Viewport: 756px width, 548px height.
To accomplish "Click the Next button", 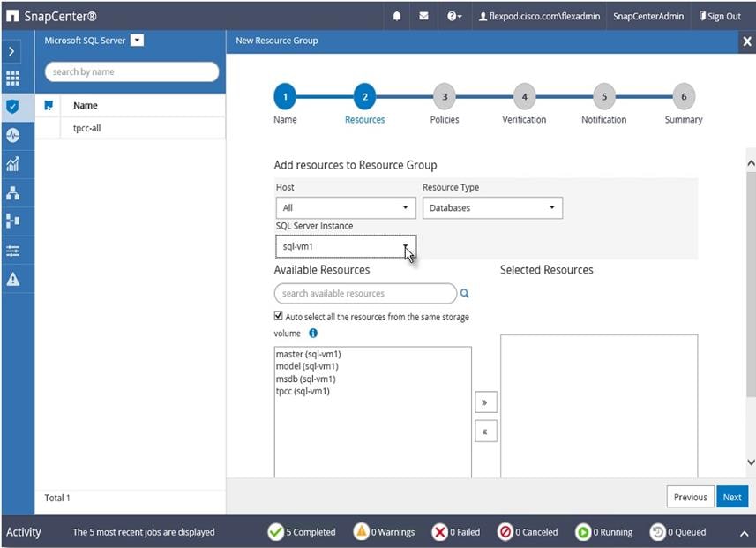I will (732, 497).
